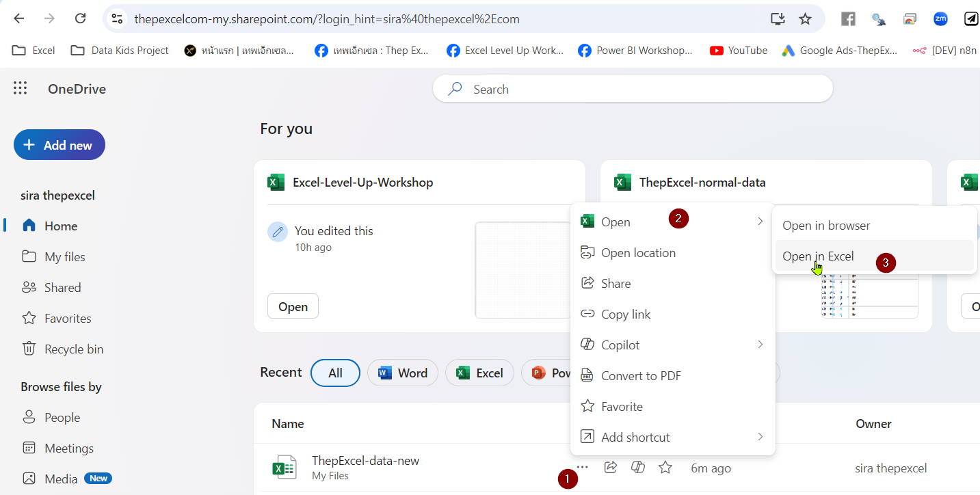Open the Zoom browser extension

(x=940, y=18)
